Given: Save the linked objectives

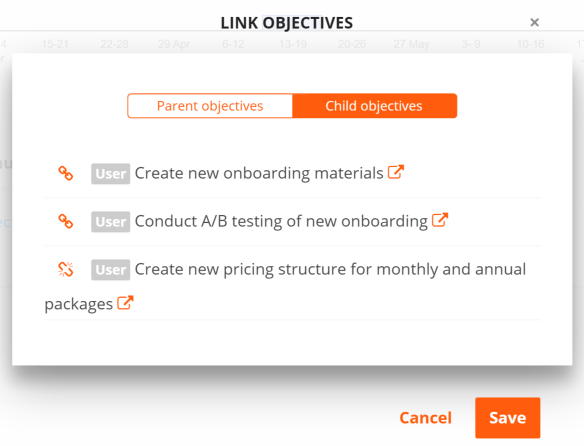Looking at the screenshot, I should [507, 418].
